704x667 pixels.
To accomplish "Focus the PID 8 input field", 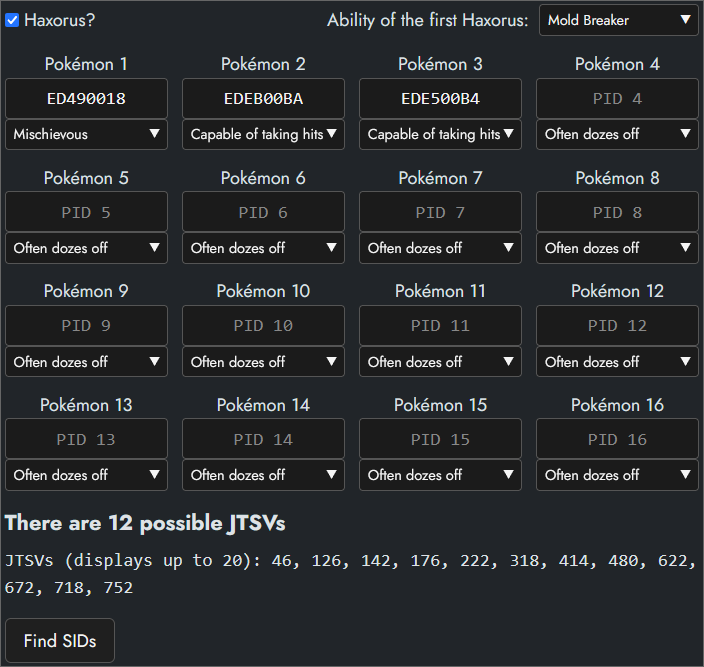I will click(x=617, y=212).
